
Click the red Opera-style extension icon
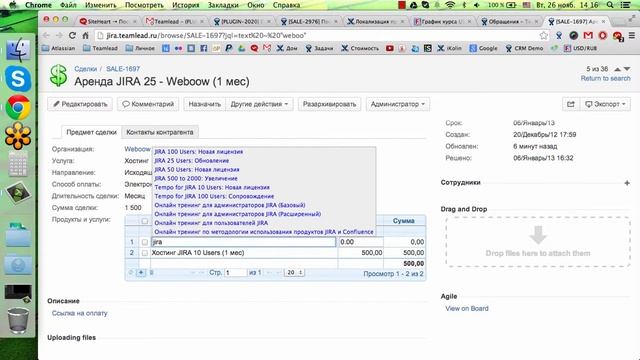(602, 36)
